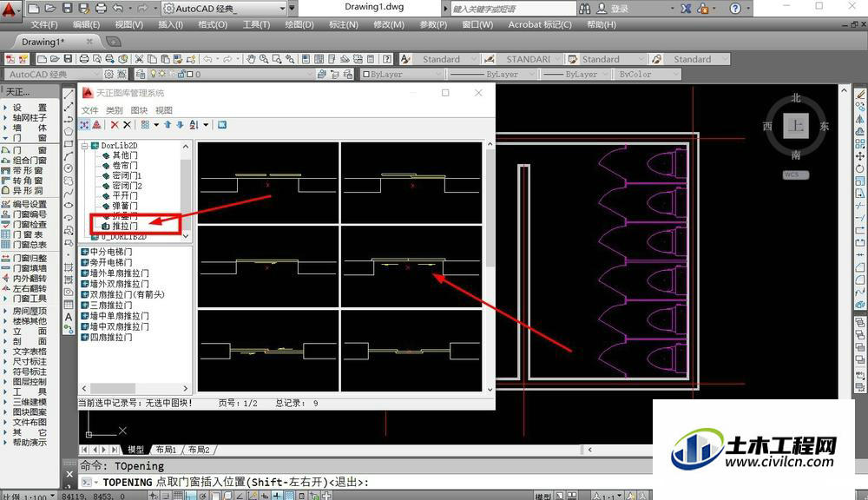Select the multiline Text A tool
The image size is (868, 500).
tap(69, 317)
